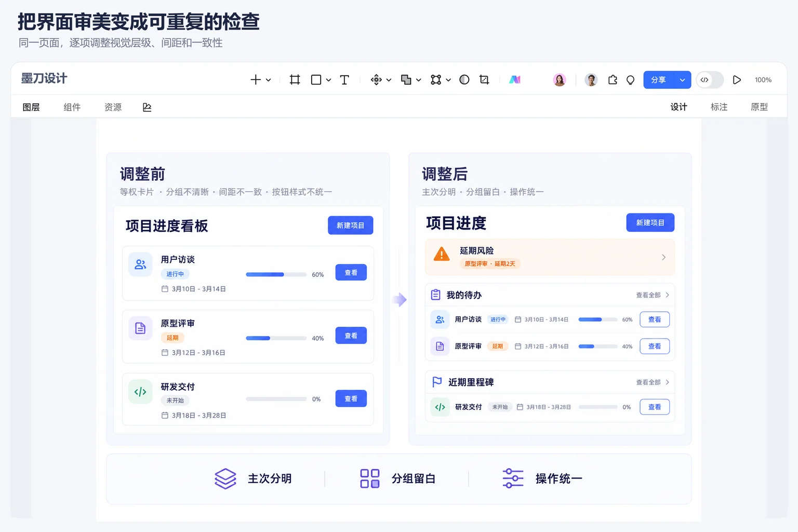Screen dimensions: 798x532
Task: Click 新建项目 in the 调整前 panel
Action: pos(351,225)
